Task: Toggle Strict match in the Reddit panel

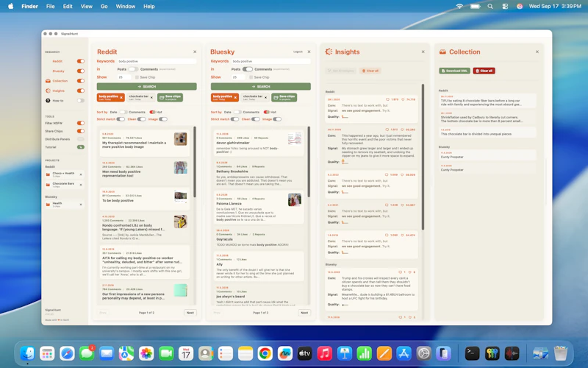Action: coord(121,119)
